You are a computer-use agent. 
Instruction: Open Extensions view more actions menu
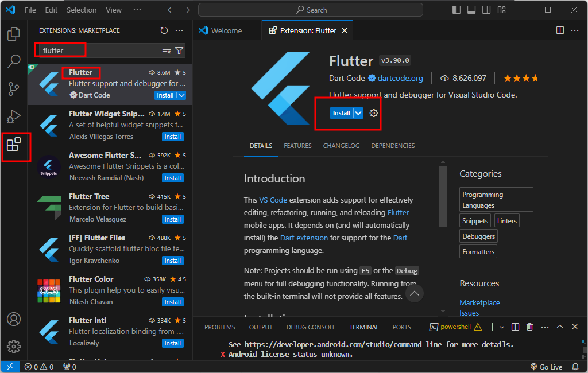coord(179,30)
